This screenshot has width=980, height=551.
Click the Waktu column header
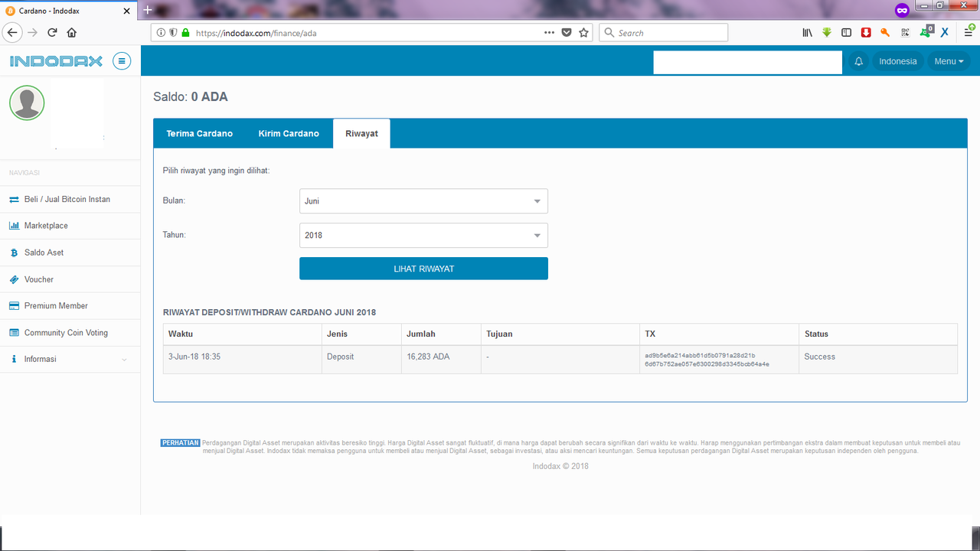[242, 334]
